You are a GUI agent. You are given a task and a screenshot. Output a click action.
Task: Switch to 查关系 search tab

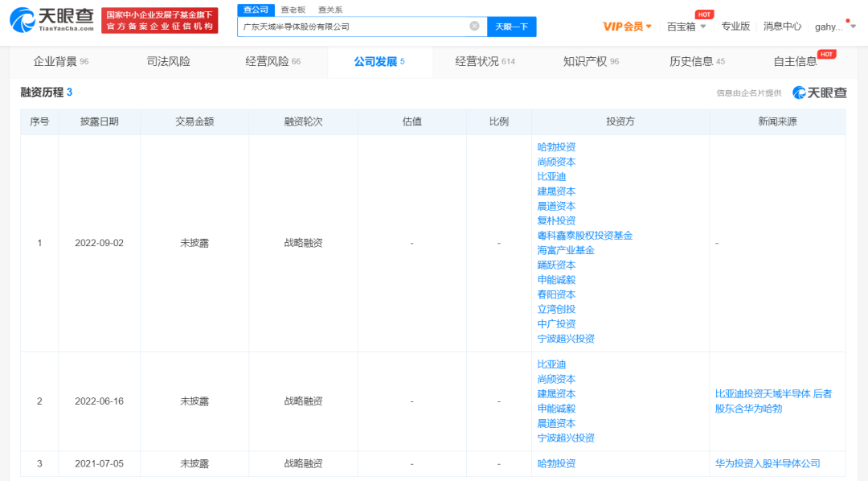tap(330, 10)
